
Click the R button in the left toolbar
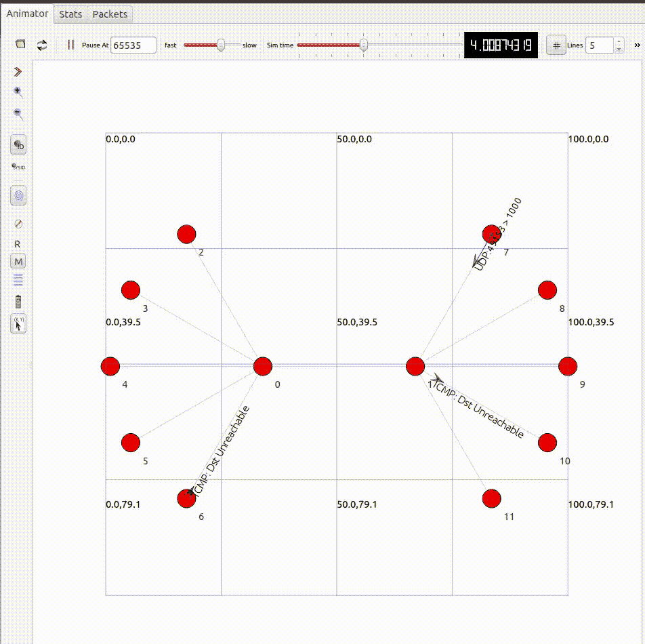(18, 244)
